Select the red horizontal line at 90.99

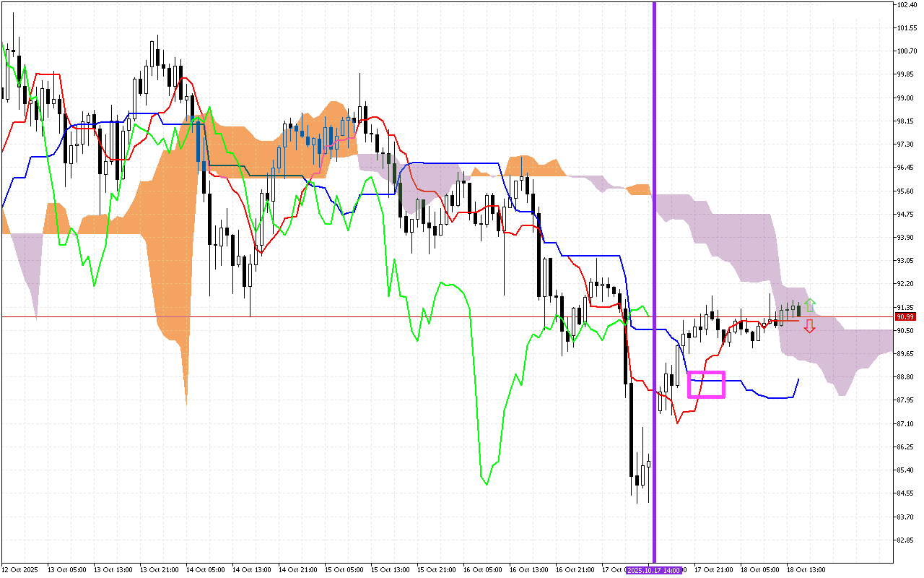(289, 316)
